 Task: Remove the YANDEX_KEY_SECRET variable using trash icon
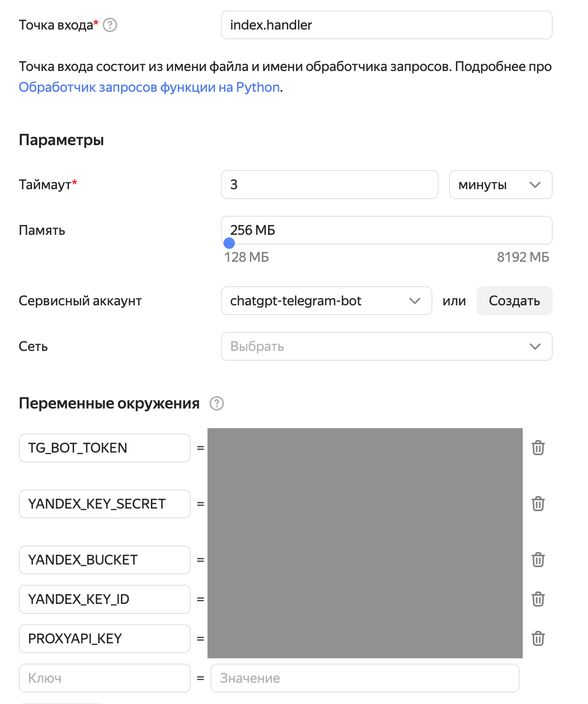(538, 503)
